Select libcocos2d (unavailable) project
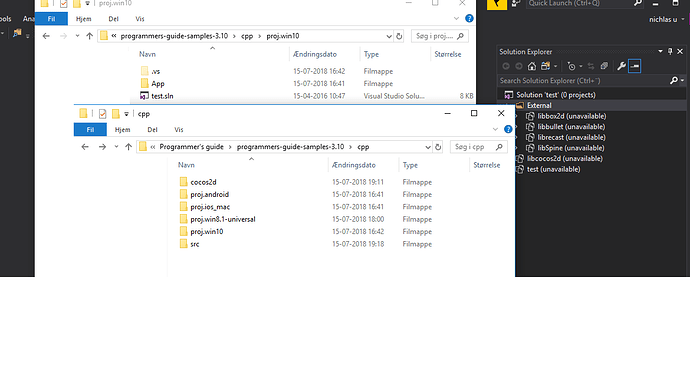Image resolution: width=690 pixels, height=382 pixels. tap(565, 158)
